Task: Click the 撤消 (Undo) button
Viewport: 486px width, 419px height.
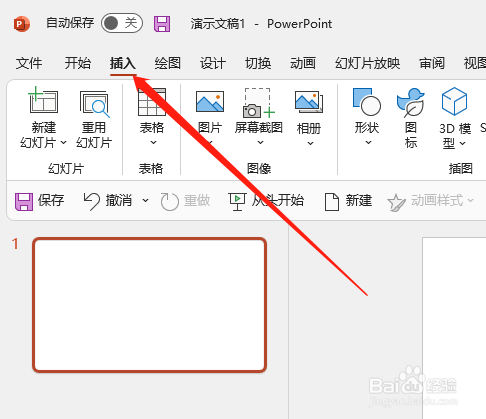Action: (107, 201)
